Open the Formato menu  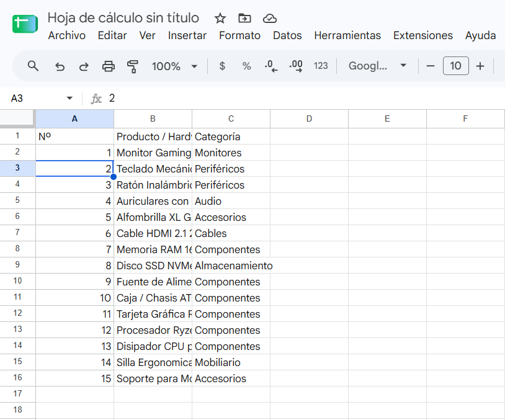coord(239,35)
